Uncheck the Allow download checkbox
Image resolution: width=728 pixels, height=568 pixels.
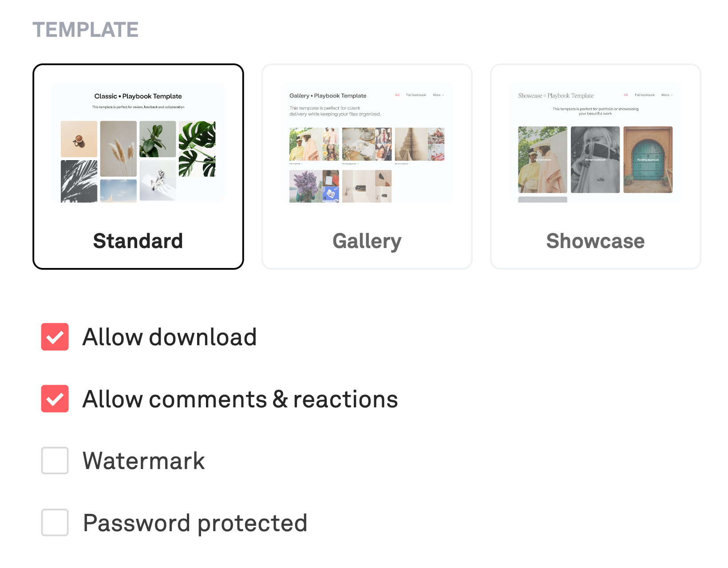click(55, 337)
